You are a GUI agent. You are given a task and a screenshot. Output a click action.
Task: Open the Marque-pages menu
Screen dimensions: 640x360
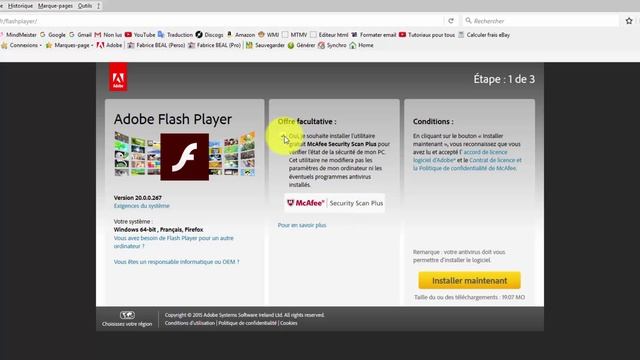pos(55,6)
